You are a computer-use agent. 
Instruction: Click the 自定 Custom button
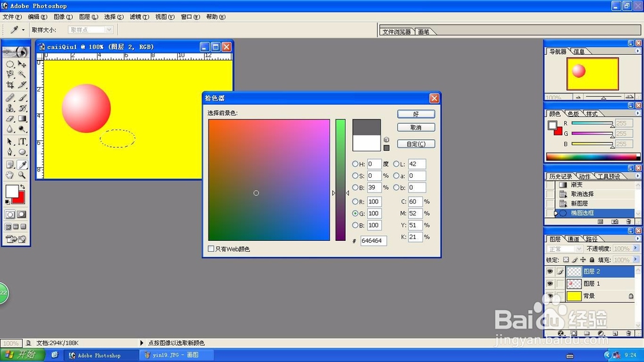(x=416, y=144)
